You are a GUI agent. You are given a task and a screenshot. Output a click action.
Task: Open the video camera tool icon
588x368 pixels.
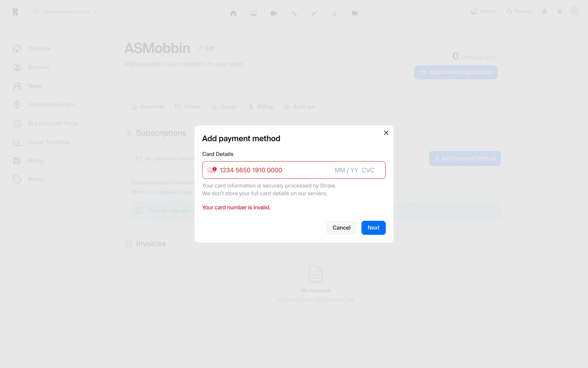click(274, 13)
